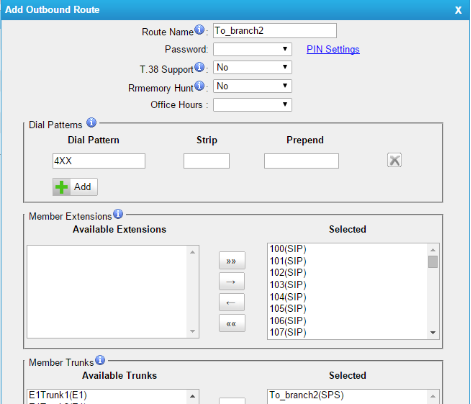The width and height of the screenshot is (471, 404).
Task: Click the Member Extensions info icon
Action: (x=118, y=214)
